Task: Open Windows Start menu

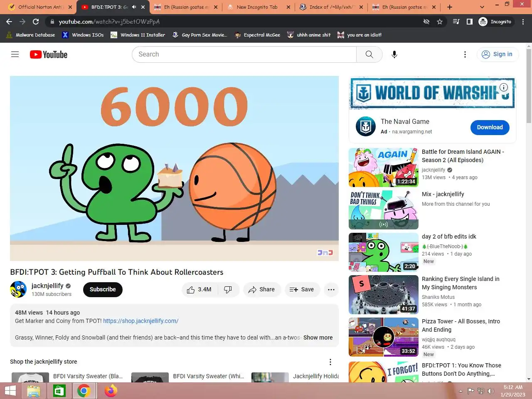Action: point(10,391)
